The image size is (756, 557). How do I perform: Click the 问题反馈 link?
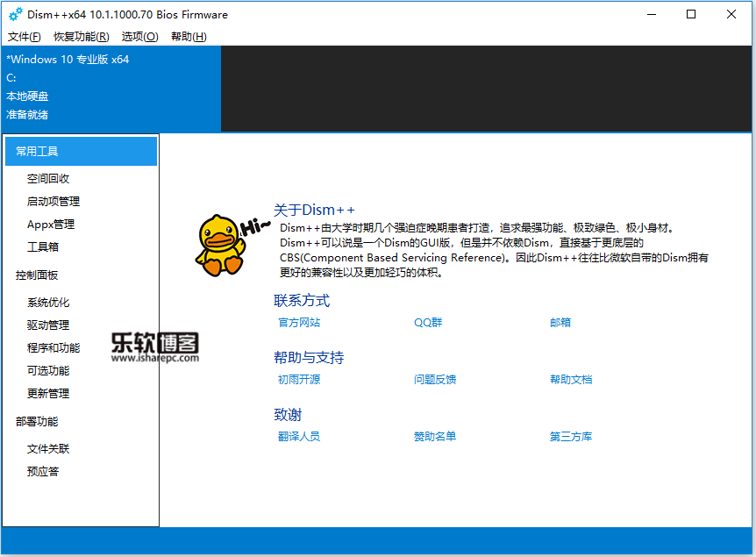pyautogui.click(x=435, y=380)
